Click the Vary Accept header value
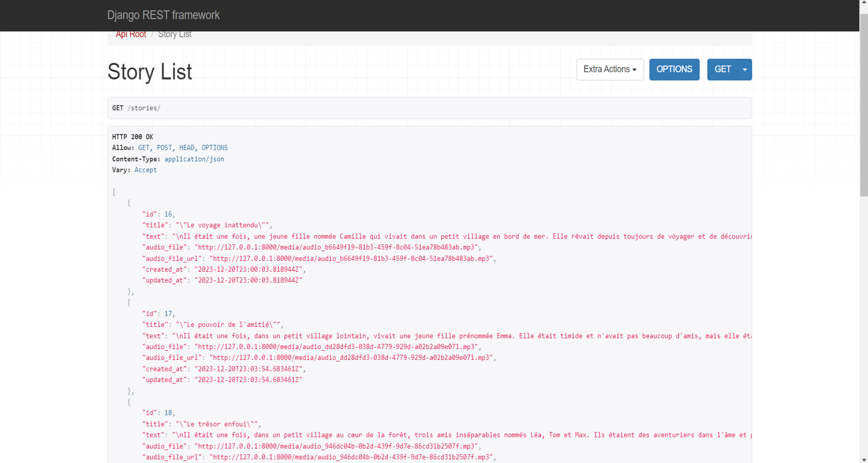 146,170
